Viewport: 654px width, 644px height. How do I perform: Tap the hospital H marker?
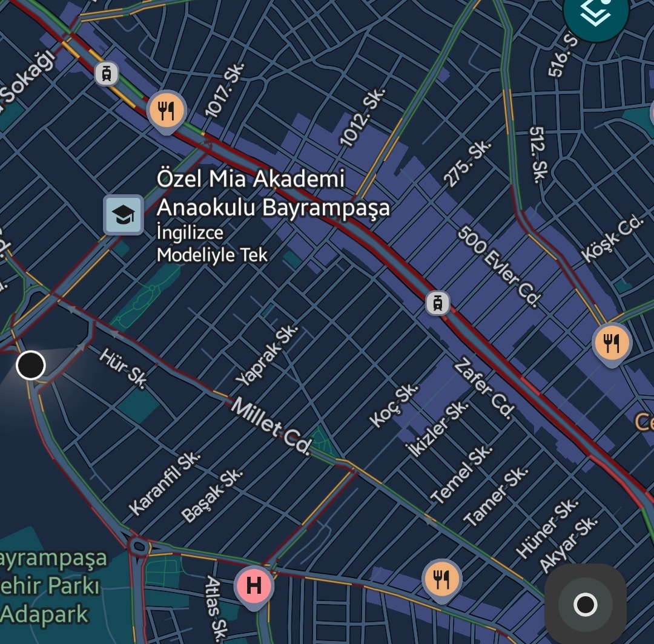pyautogui.click(x=254, y=586)
